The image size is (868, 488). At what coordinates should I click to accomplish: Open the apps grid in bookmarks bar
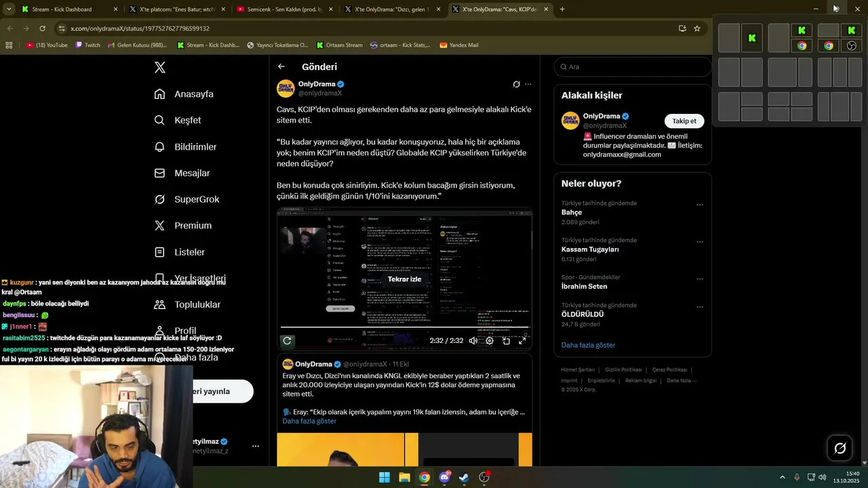(9, 45)
